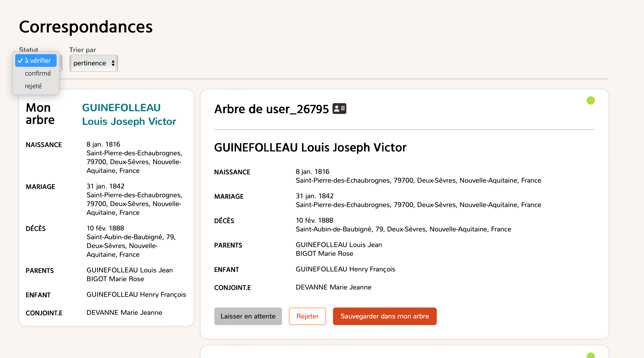This screenshot has width=644, height=358.
Task: Click 'BIGOT Marie Rose' in Mon arbre card
Action: [115, 279]
